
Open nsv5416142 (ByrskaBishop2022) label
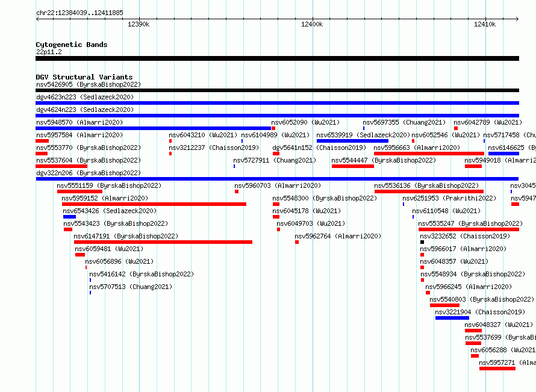(x=142, y=274)
